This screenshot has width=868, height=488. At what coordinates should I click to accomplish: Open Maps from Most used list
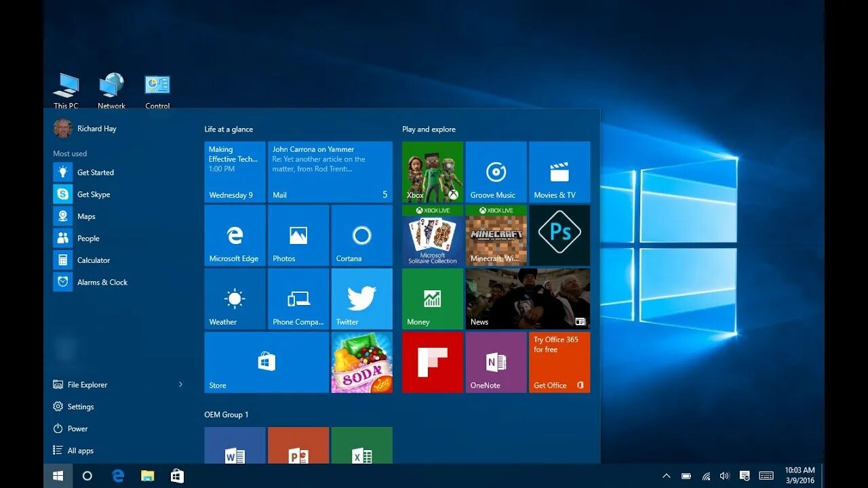(x=119, y=216)
